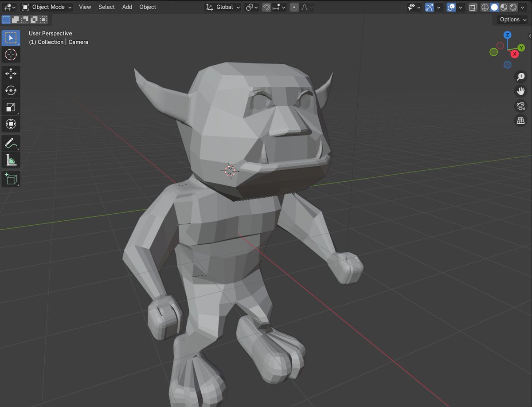
Task: Toggle camera view with camera icon
Action: pos(520,106)
